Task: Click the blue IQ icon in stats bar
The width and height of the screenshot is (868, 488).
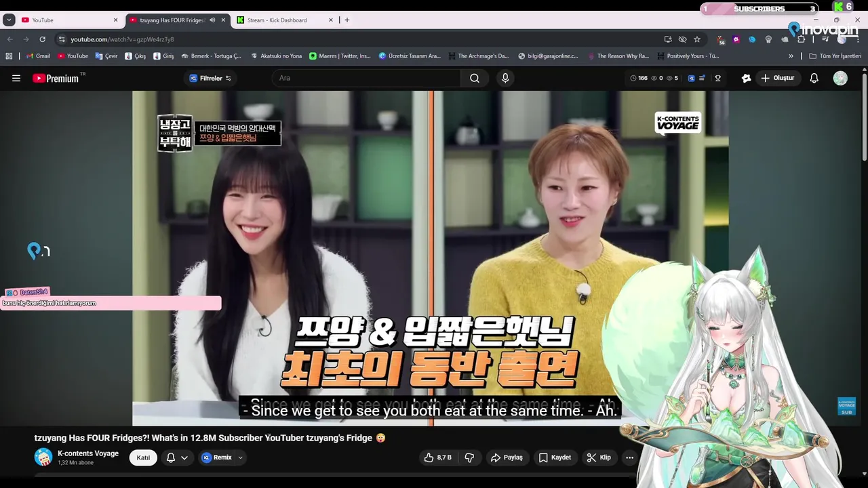Action: point(692,78)
